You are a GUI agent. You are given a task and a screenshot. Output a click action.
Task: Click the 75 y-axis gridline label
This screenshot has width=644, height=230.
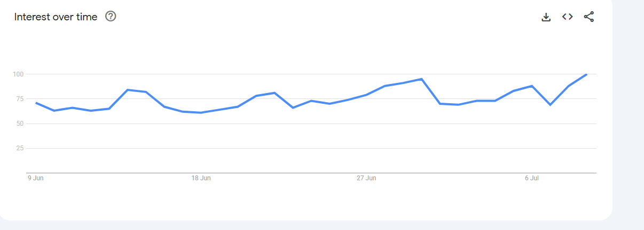coord(20,99)
